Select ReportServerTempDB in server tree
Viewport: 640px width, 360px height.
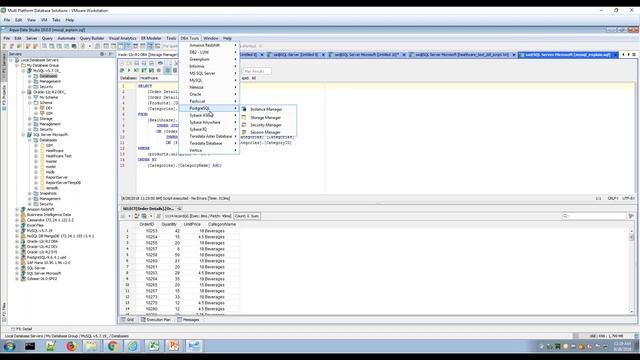pos(63,183)
